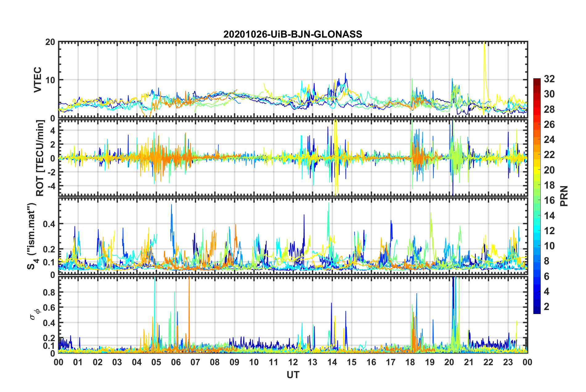Image resolution: width=586 pixels, height=392 pixels.
Task: Click UT axis tick label 22
Action: [488, 362]
